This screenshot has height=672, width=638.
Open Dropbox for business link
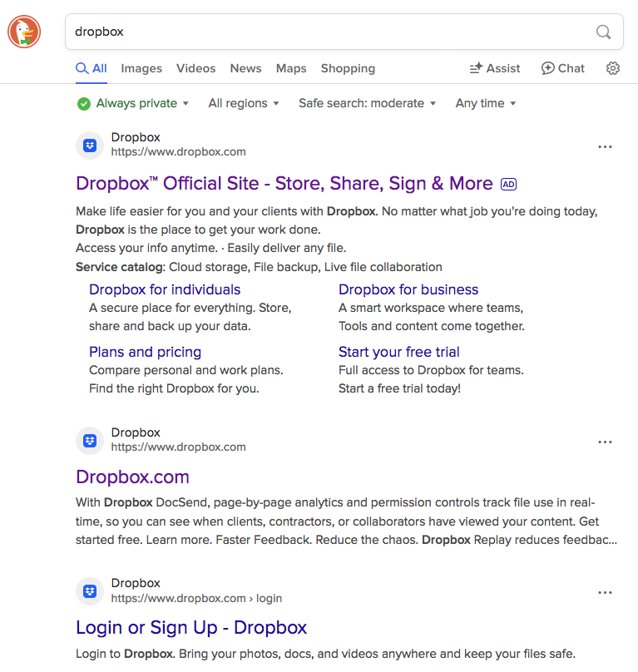tap(408, 289)
